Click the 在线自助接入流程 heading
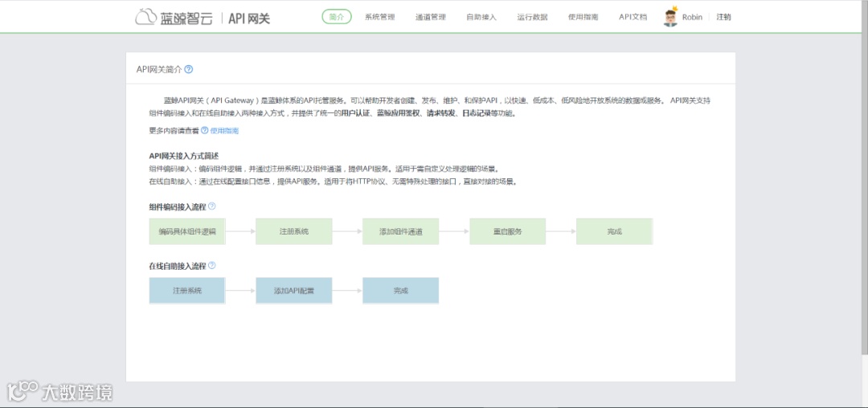Screen dimensions: 868x408 point(178,266)
